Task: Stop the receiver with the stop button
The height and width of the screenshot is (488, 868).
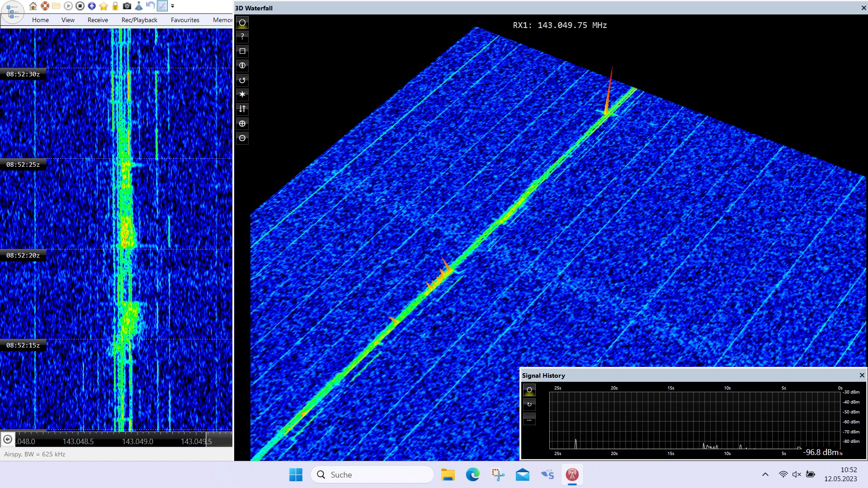Action: pyautogui.click(x=80, y=6)
